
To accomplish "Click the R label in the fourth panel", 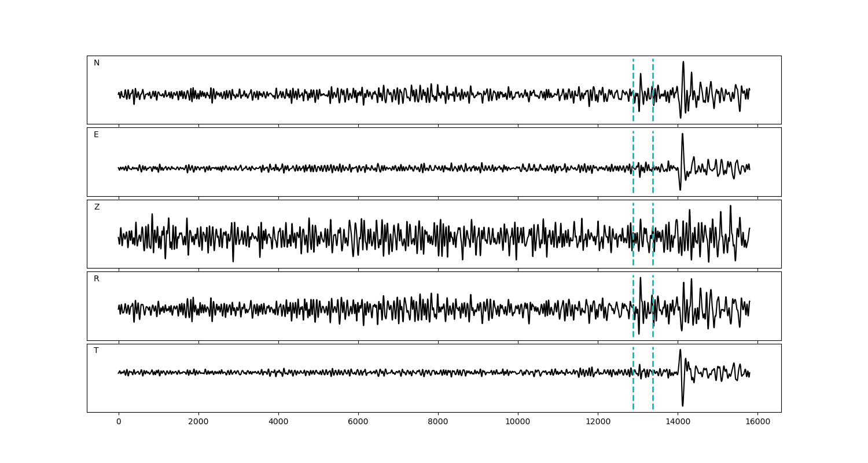I will point(97,279).
